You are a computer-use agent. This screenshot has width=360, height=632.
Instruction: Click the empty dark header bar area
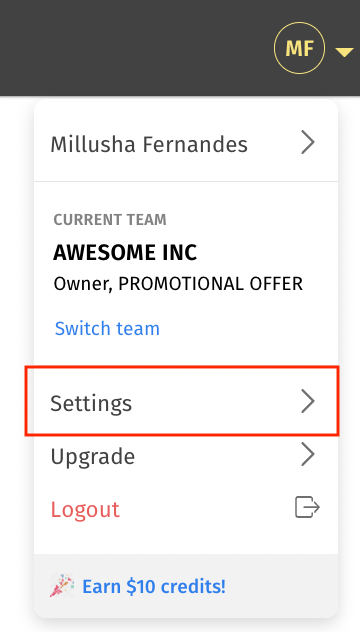point(133,48)
